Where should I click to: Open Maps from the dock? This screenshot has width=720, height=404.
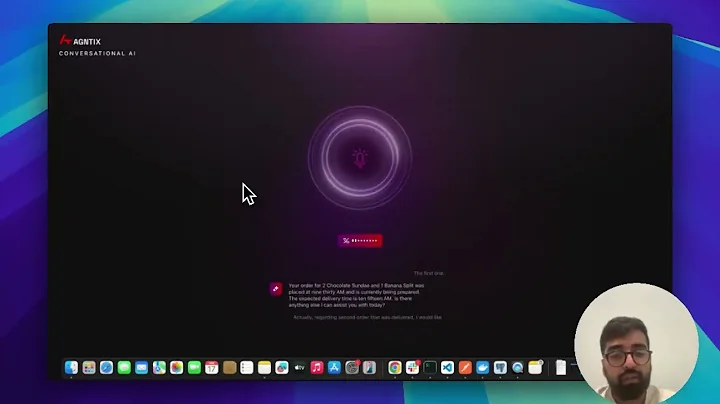pyautogui.click(x=159, y=367)
